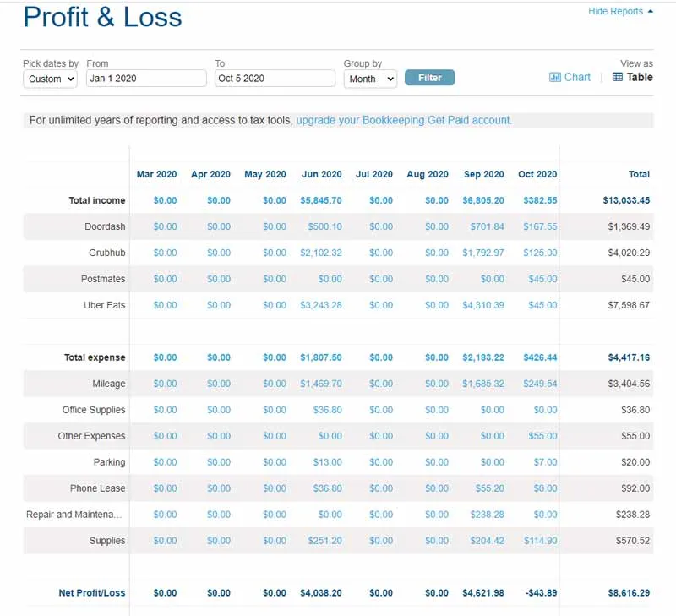This screenshot has height=616, width=676.
Task: Open Sep 2020 Repair and Maintenance $238.28
Action: click(487, 515)
